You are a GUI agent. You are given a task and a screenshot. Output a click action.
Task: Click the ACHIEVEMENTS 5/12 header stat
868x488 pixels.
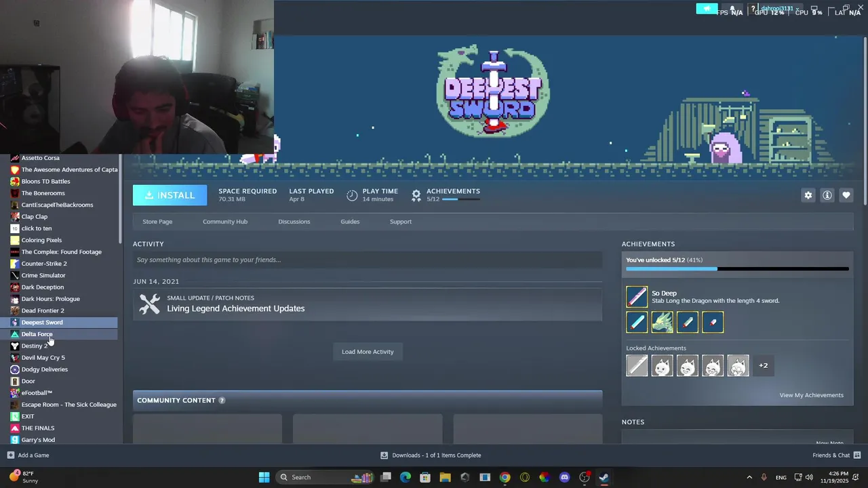[446, 195]
